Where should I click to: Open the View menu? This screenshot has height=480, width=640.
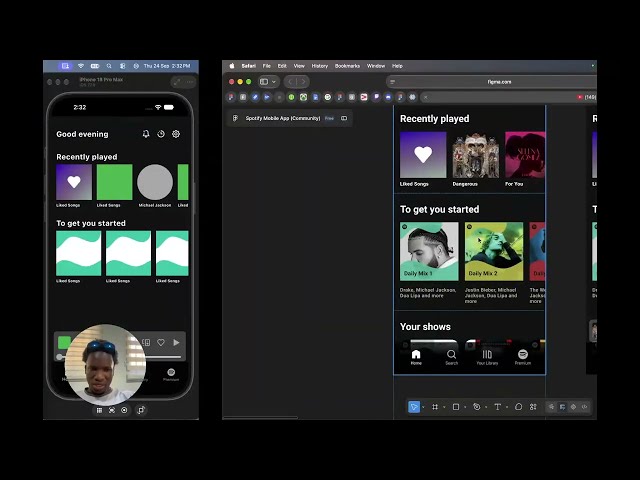[299, 66]
